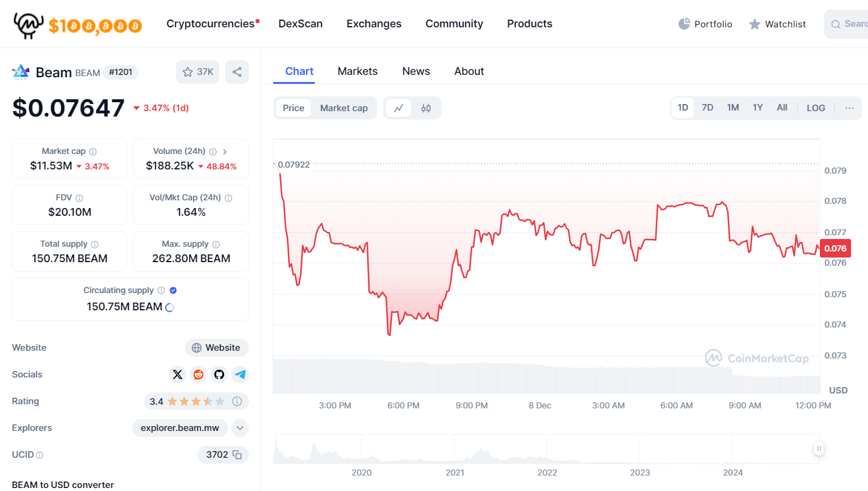Set chart range to 1Y
The height and width of the screenshot is (491, 868).
tap(757, 108)
